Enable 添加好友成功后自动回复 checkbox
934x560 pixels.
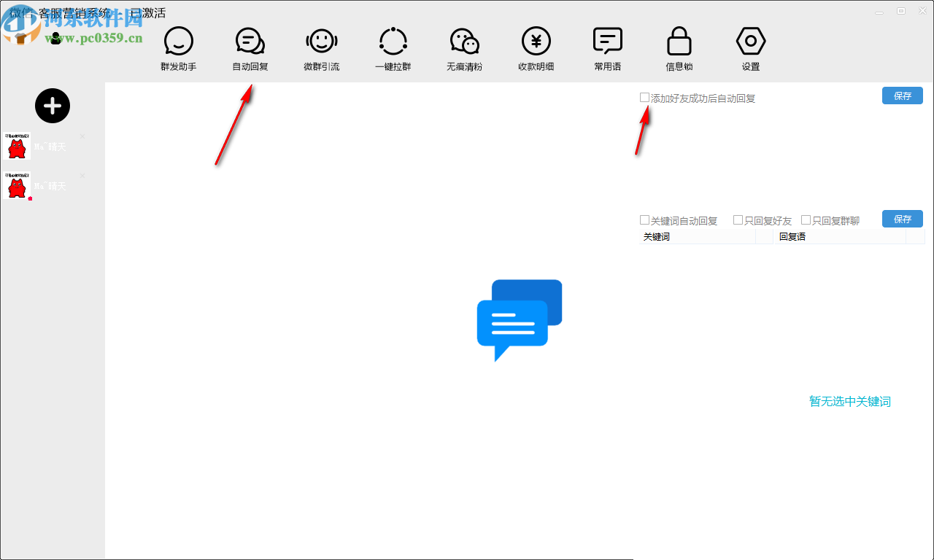(644, 98)
